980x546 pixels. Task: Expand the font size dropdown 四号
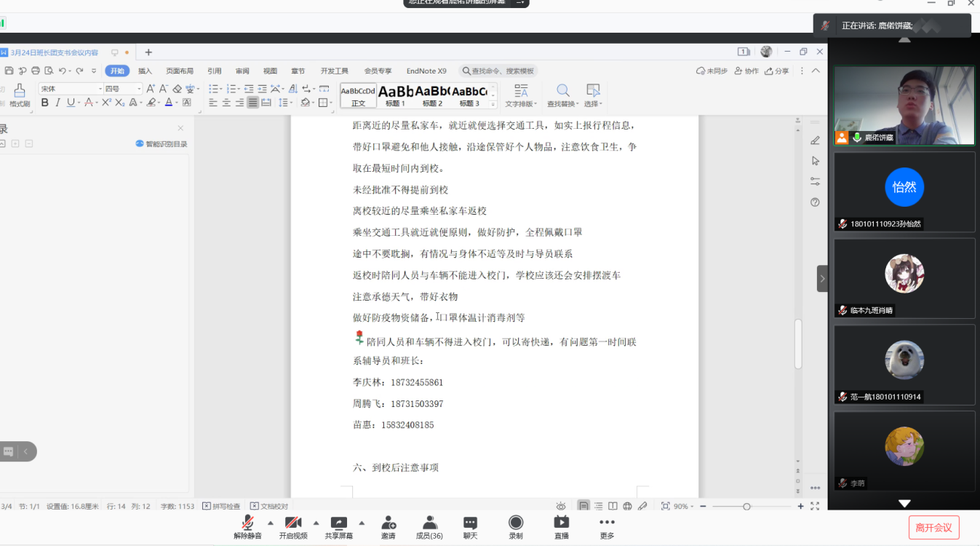click(x=139, y=89)
